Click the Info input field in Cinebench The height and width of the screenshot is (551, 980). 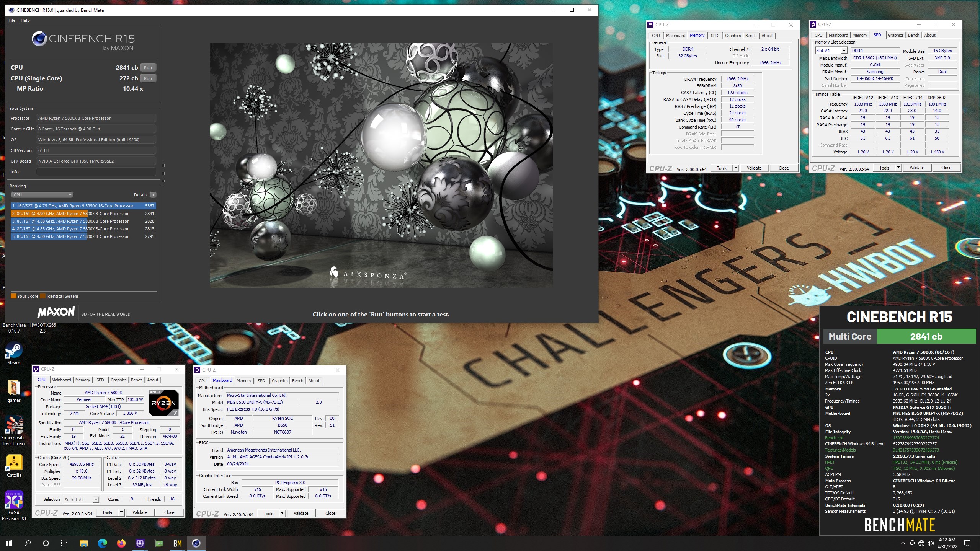click(96, 172)
